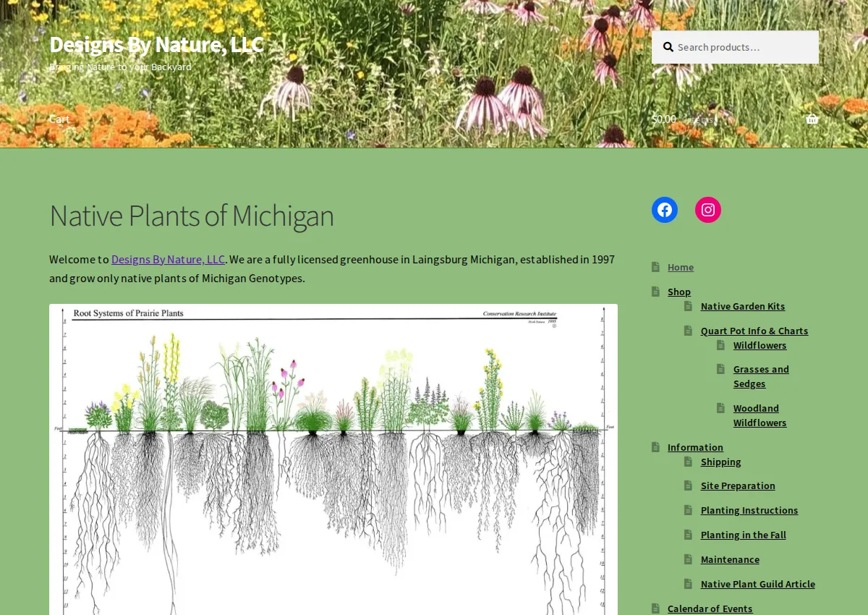The width and height of the screenshot is (868, 615).
Task: Click the search magnifier icon
Action: pos(668,47)
